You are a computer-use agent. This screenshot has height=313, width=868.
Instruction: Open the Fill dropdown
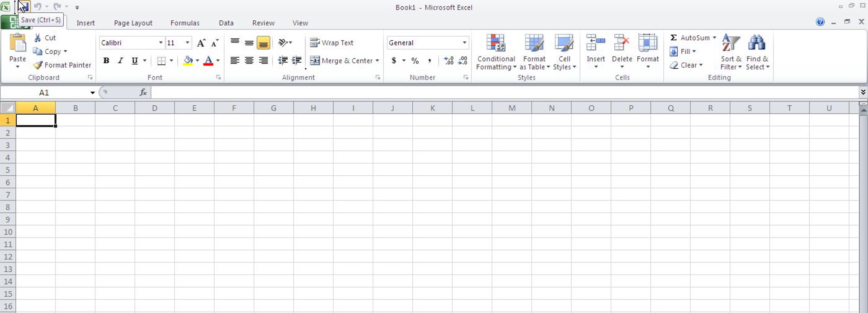point(683,51)
